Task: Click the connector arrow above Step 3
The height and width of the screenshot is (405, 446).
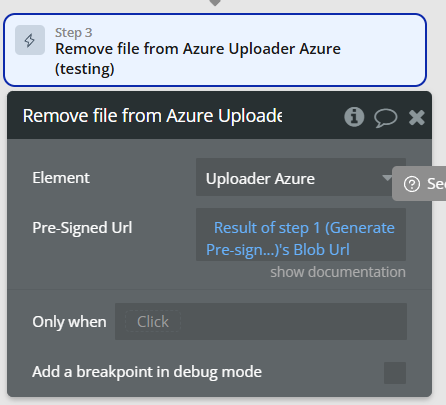Action: pyautogui.click(x=215, y=3)
